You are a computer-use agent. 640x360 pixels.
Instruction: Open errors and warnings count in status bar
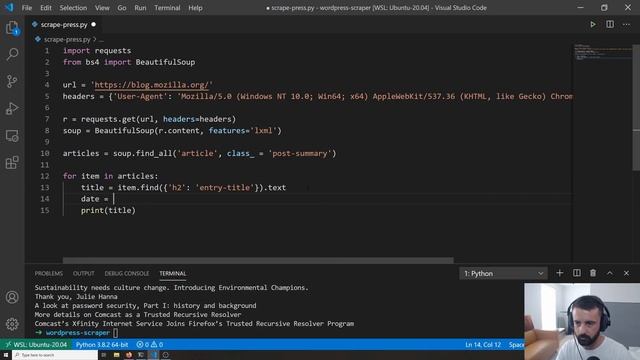click(x=150, y=344)
